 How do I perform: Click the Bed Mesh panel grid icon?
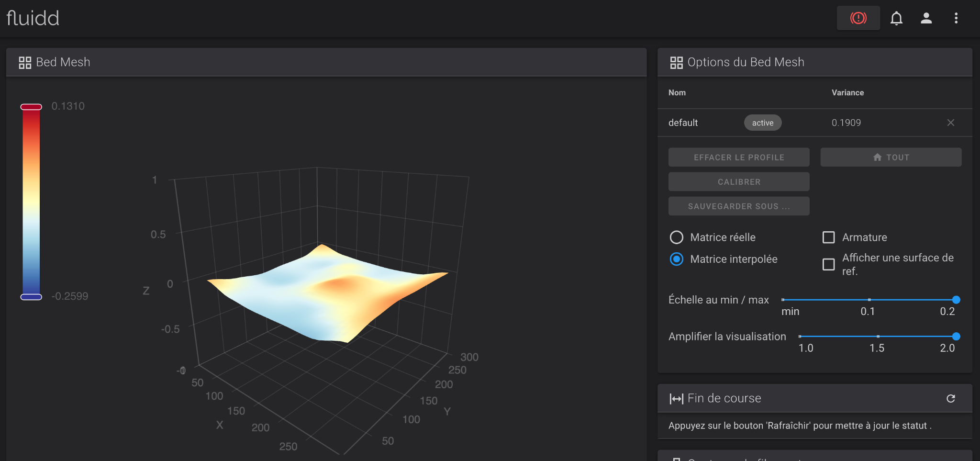25,63
